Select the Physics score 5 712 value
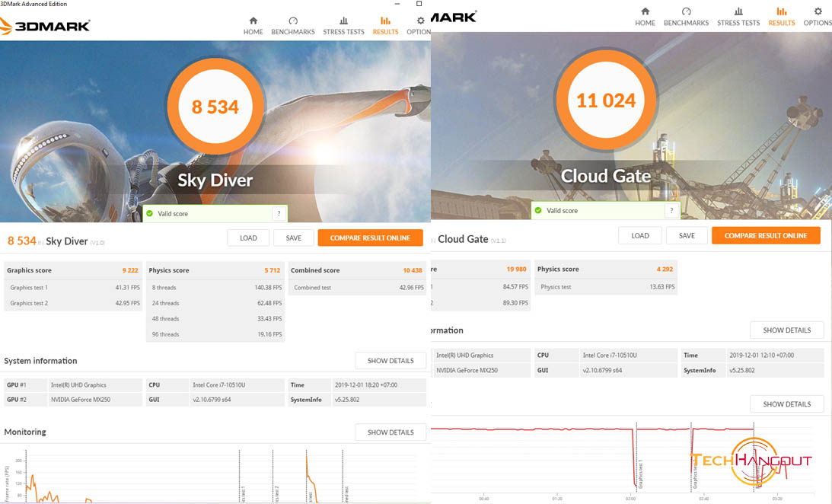Screen dimensions: 832x504 [273, 270]
